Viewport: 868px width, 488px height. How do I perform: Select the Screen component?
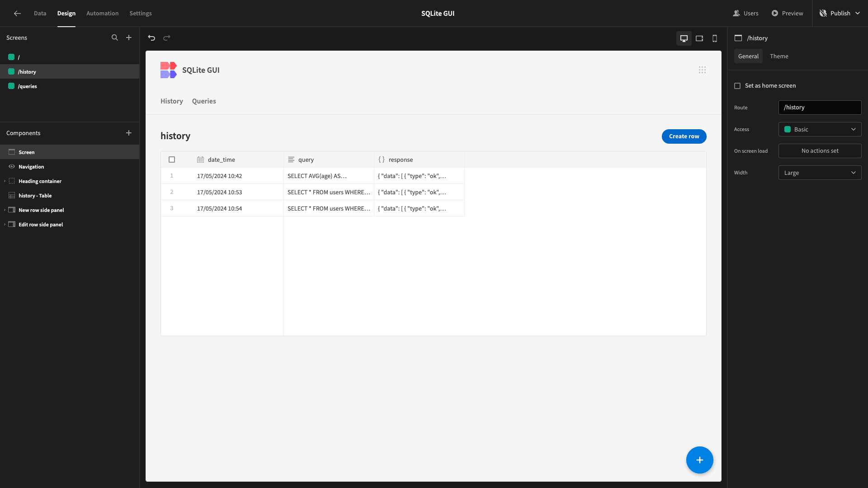tap(70, 152)
